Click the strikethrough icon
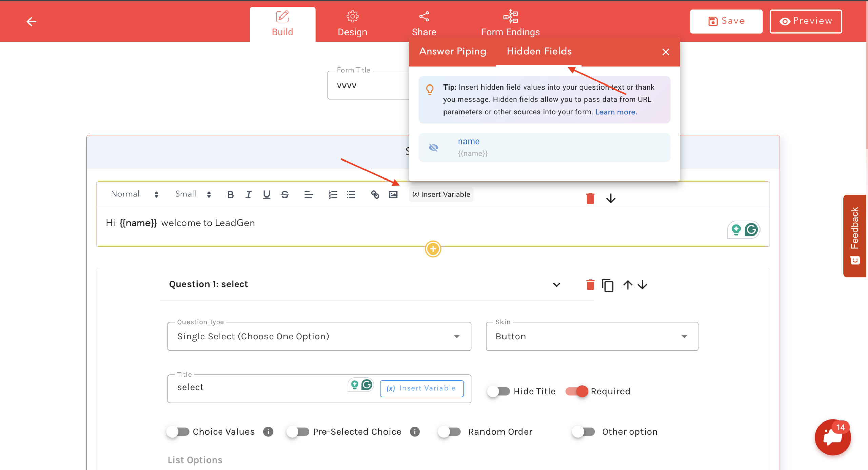The width and height of the screenshot is (868, 470). 285,194
